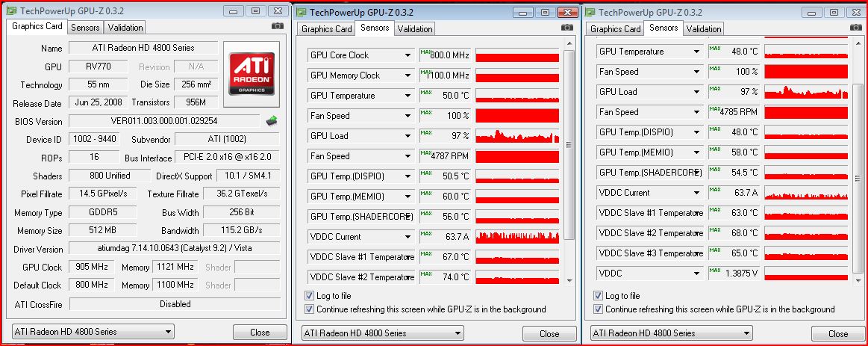Click the GPU-Z title bar icon in left window
Screen dimensions: 868x346
pos(12,10)
